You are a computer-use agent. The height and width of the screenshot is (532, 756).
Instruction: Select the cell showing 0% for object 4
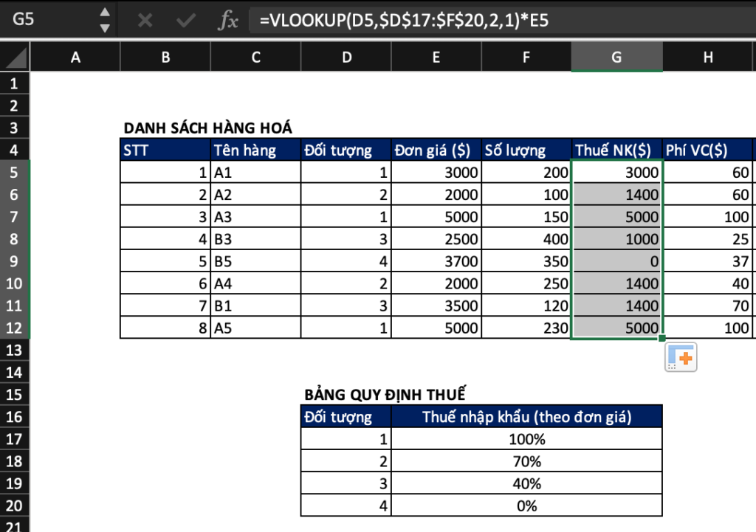(528, 505)
